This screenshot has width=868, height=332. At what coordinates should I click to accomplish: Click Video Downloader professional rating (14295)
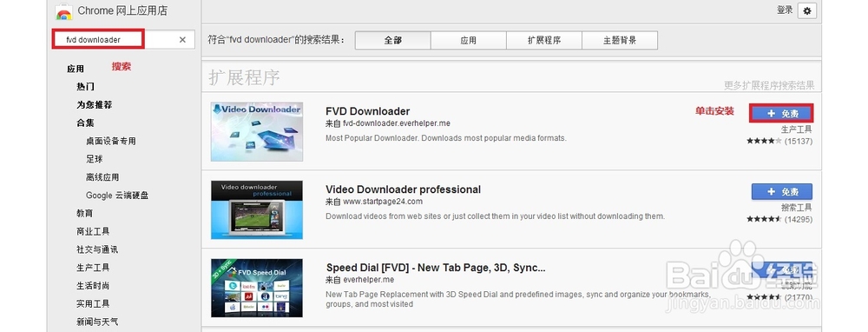779,219
